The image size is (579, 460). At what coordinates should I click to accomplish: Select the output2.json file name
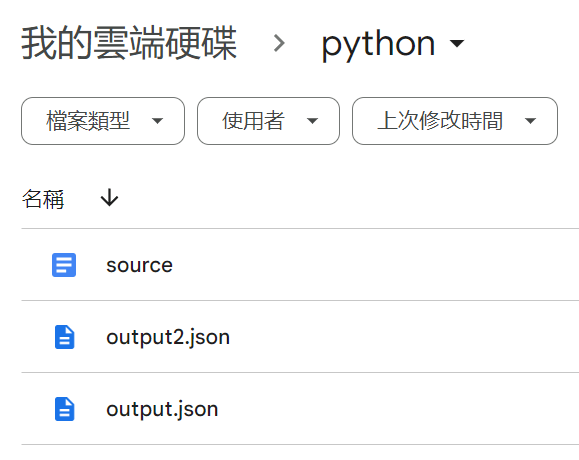point(168,337)
